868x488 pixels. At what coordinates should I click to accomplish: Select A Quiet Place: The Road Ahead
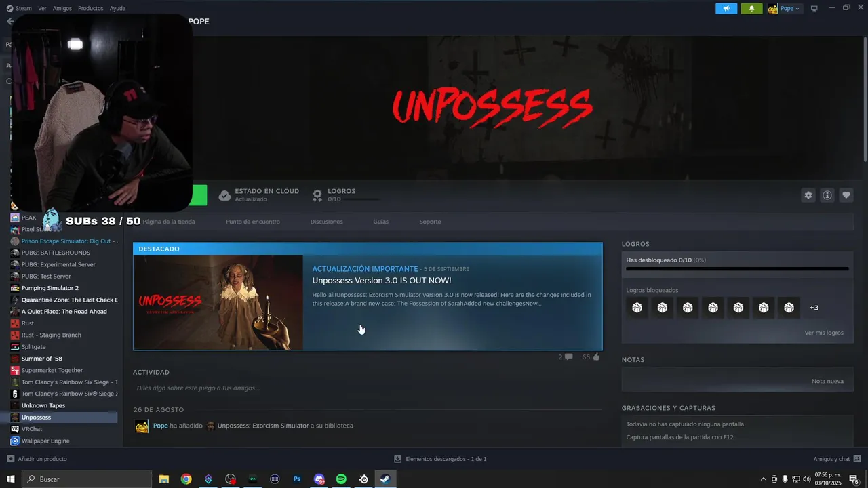tap(64, 312)
